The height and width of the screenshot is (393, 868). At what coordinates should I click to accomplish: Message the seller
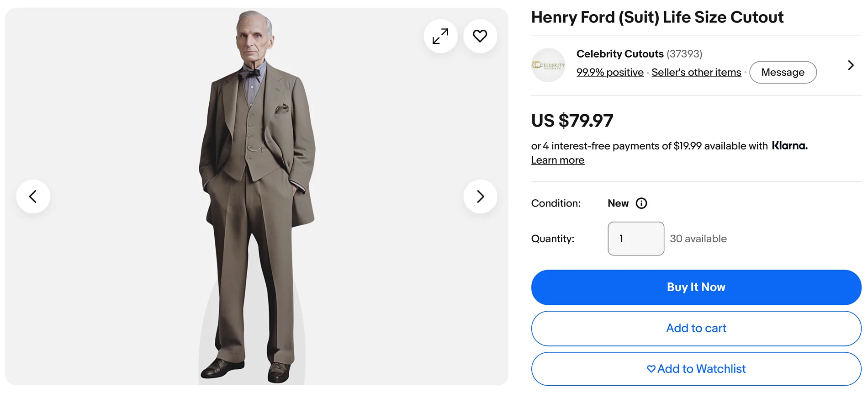[783, 72]
